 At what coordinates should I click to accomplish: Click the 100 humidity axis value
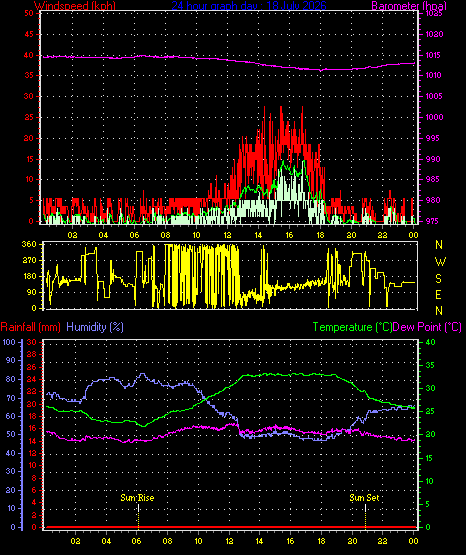[9, 342]
